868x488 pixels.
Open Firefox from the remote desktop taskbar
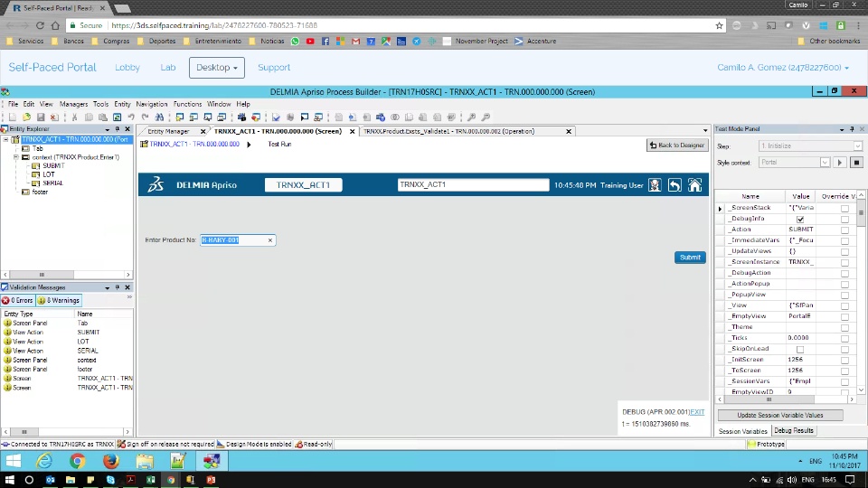coord(110,460)
